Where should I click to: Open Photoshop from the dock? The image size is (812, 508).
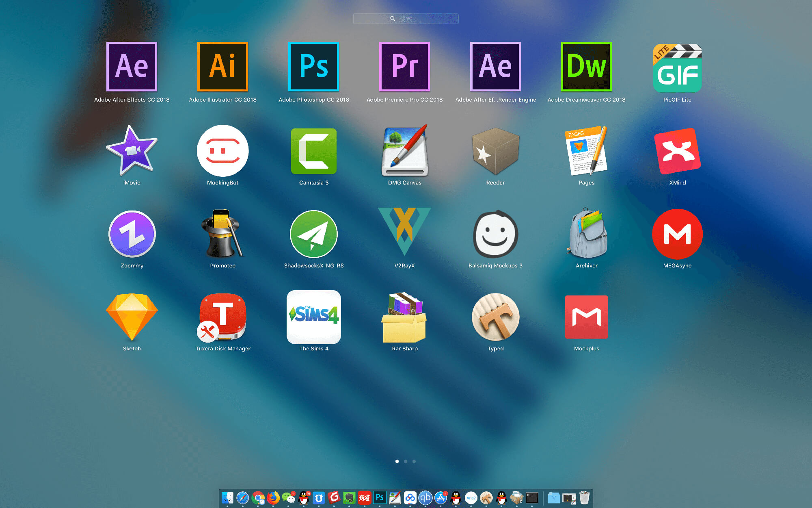point(380,497)
